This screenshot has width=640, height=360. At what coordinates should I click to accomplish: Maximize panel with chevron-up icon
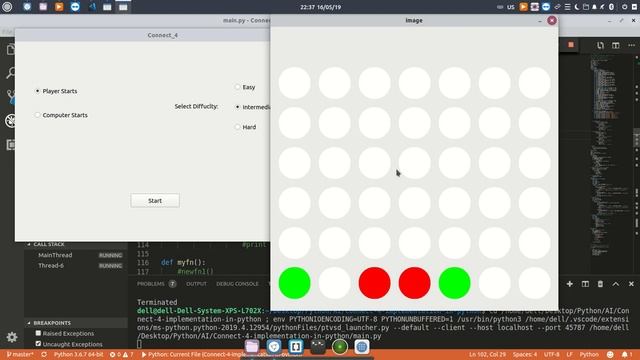point(616,284)
